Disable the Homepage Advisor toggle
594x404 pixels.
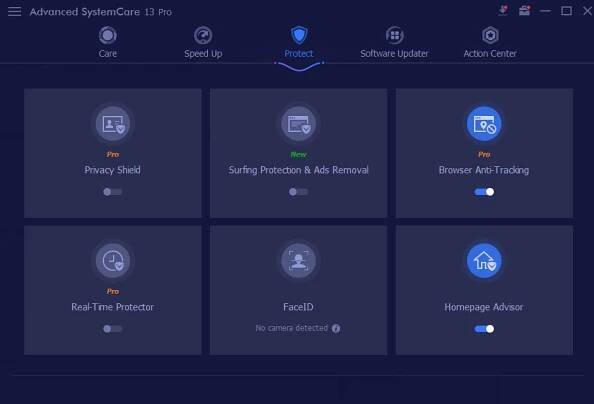point(484,329)
